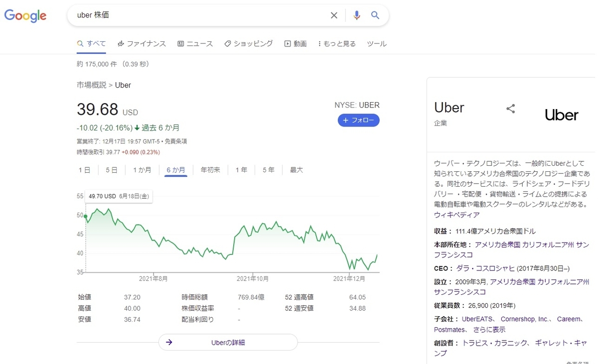Click the 高値 value 40.00
This screenshot has width=598, height=364.
132,308
